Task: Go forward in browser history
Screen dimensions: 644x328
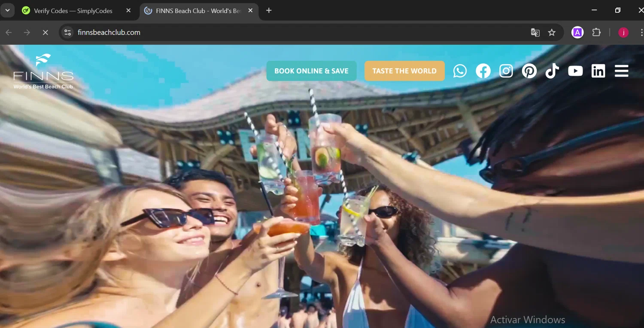Action: tap(27, 33)
